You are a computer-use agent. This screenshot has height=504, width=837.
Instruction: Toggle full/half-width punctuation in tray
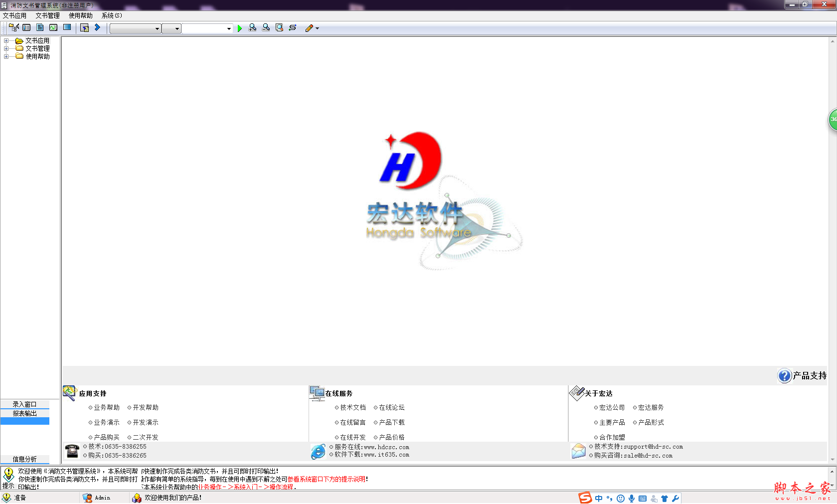pyautogui.click(x=609, y=498)
